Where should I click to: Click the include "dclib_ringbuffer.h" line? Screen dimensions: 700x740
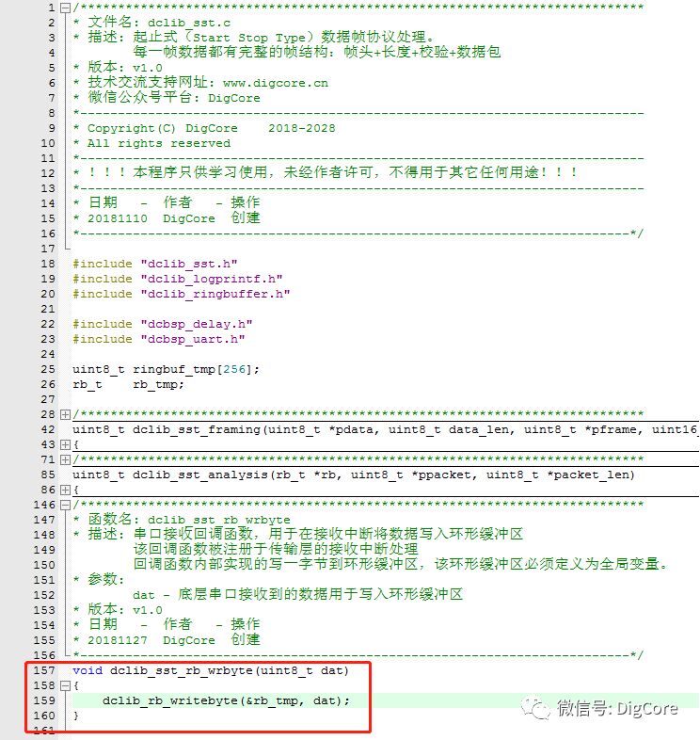(x=182, y=294)
